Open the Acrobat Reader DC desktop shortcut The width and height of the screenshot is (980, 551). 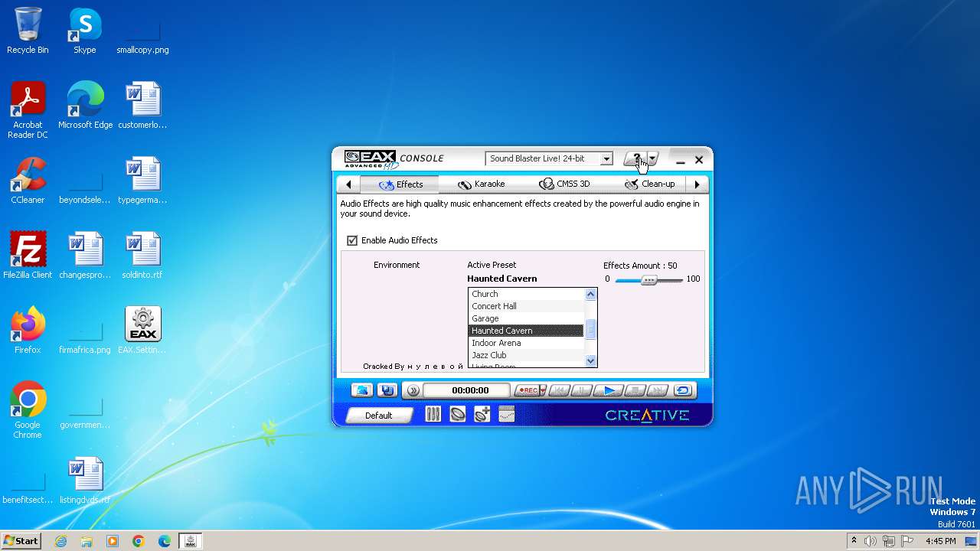[28, 110]
